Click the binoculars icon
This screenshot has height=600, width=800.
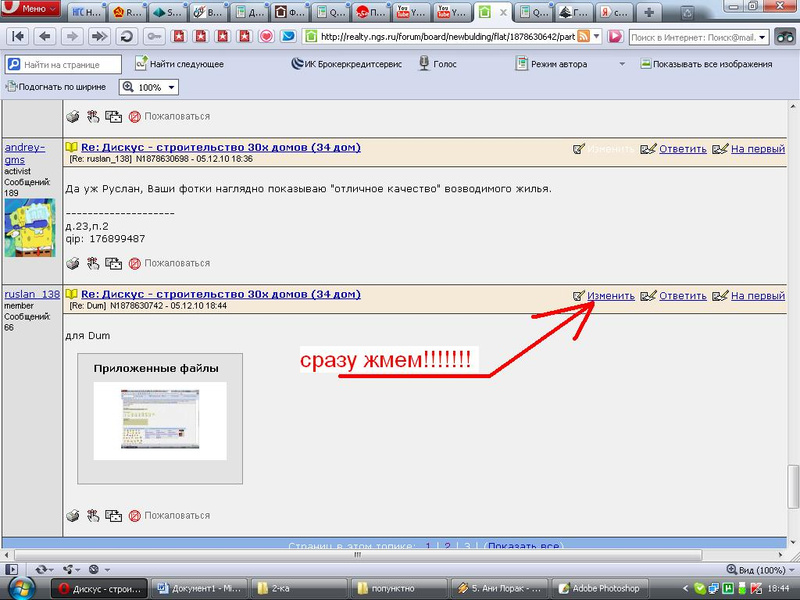click(x=785, y=37)
